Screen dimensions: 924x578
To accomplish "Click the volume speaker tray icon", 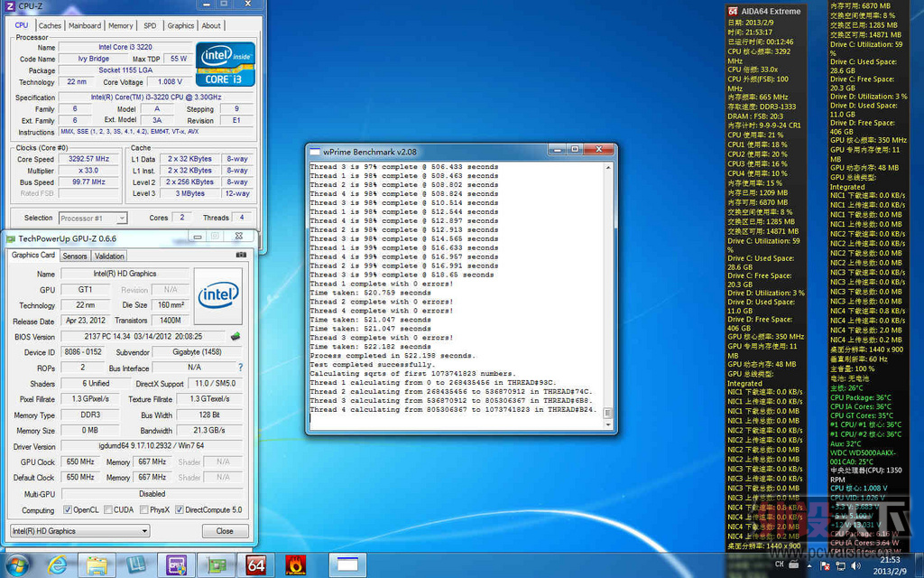I will (855, 565).
